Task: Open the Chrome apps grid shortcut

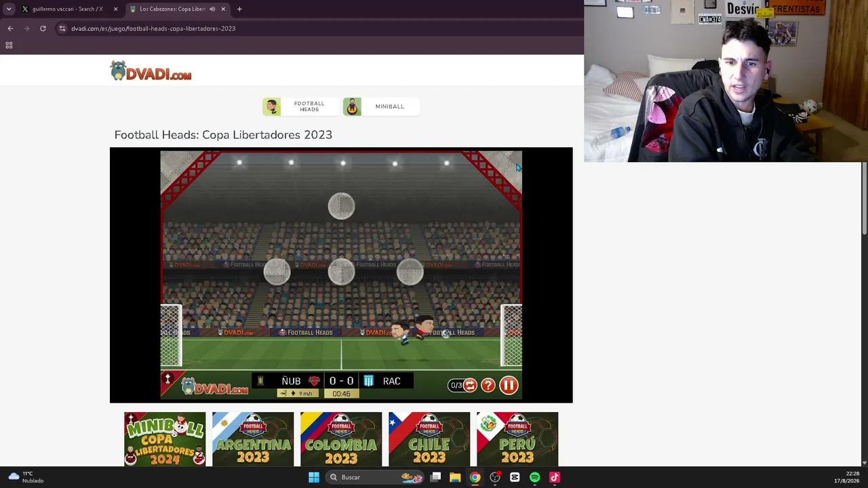Action: [x=9, y=45]
